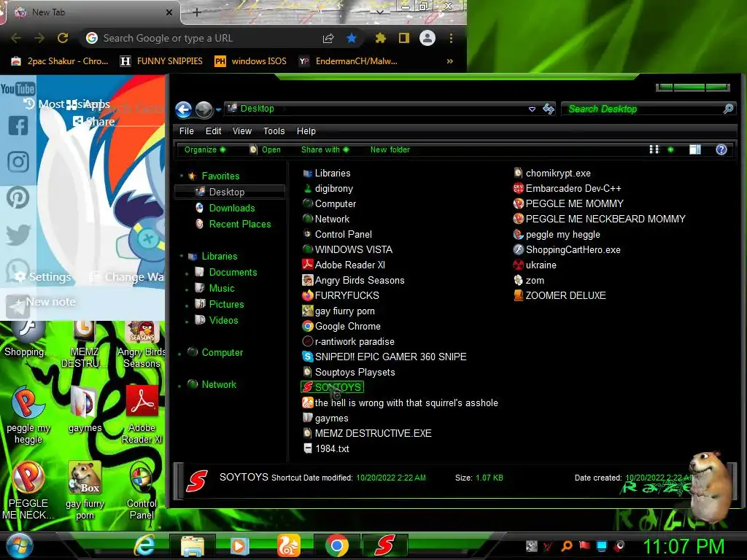Click the Google Chrome taskbar icon
Viewport: 747px width, 560px height.
[x=337, y=545]
